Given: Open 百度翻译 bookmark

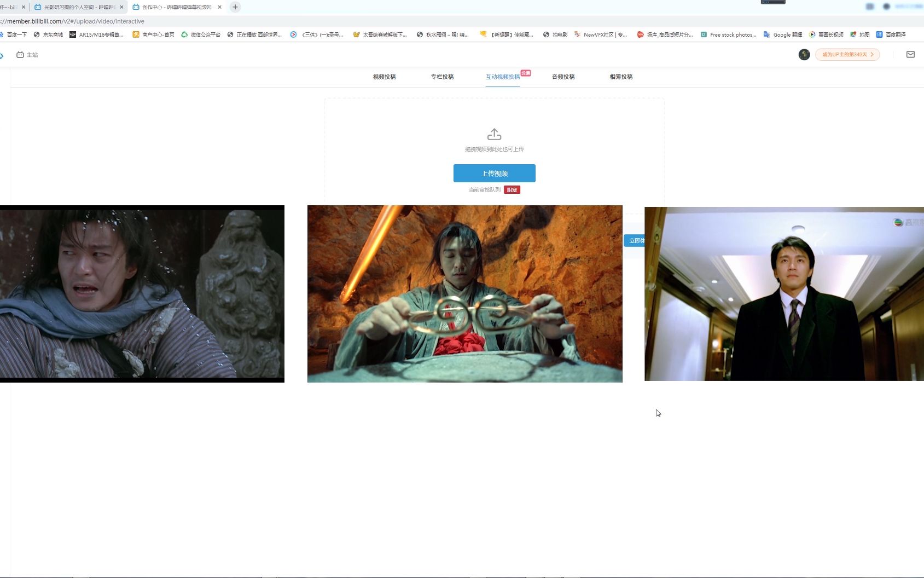Looking at the screenshot, I should pos(891,34).
